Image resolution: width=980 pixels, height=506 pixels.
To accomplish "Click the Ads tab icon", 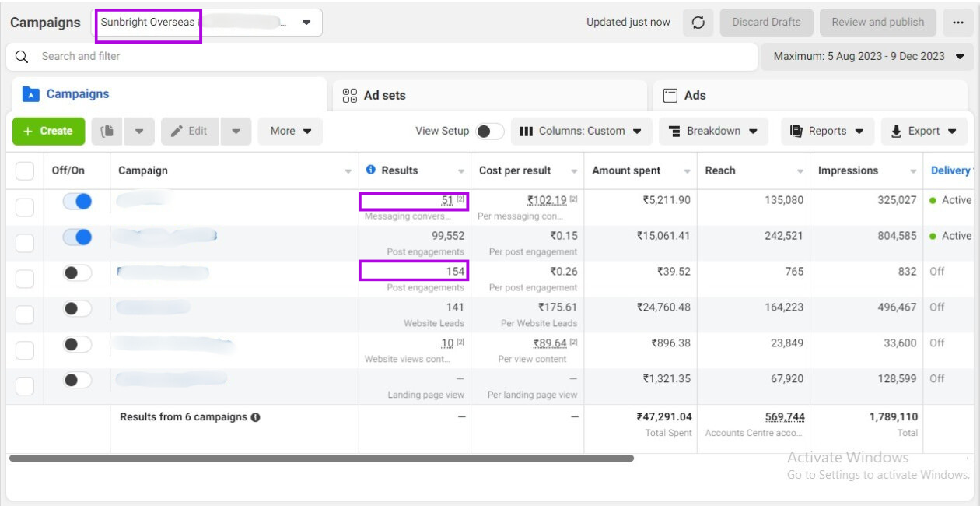I will [x=670, y=95].
